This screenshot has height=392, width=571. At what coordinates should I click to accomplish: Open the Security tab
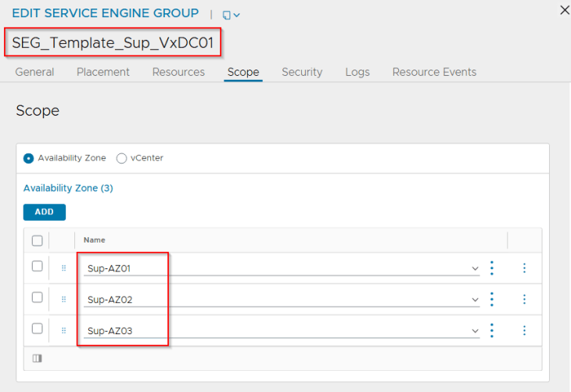(302, 72)
